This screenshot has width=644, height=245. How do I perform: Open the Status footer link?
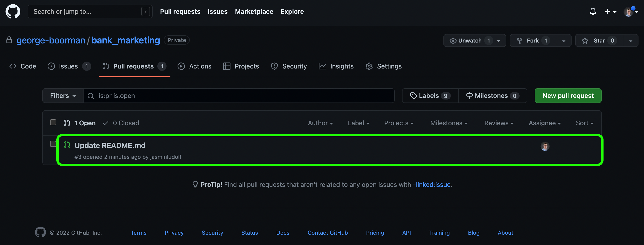pyautogui.click(x=250, y=233)
